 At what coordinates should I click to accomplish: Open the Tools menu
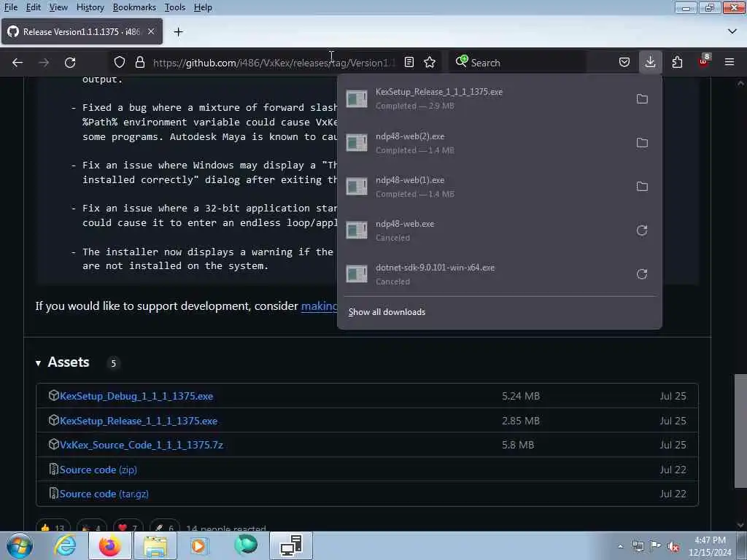coord(174,7)
